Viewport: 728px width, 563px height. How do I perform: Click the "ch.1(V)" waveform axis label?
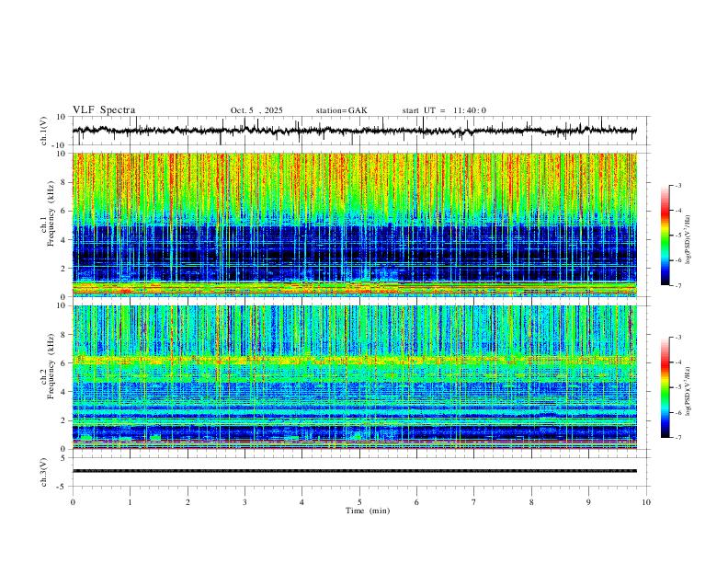click(x=44, y=131)
